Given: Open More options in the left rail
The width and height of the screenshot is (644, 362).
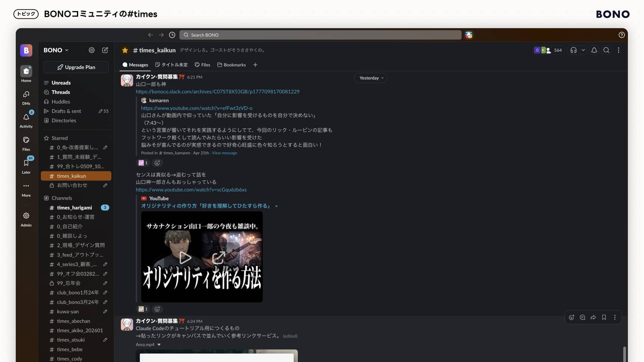Looking at the screenshot, I should point(26,189).
